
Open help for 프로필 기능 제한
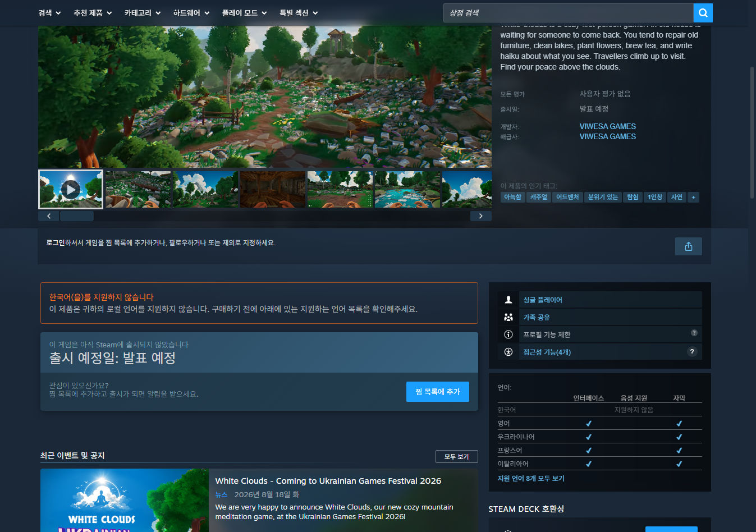point(694,333)
